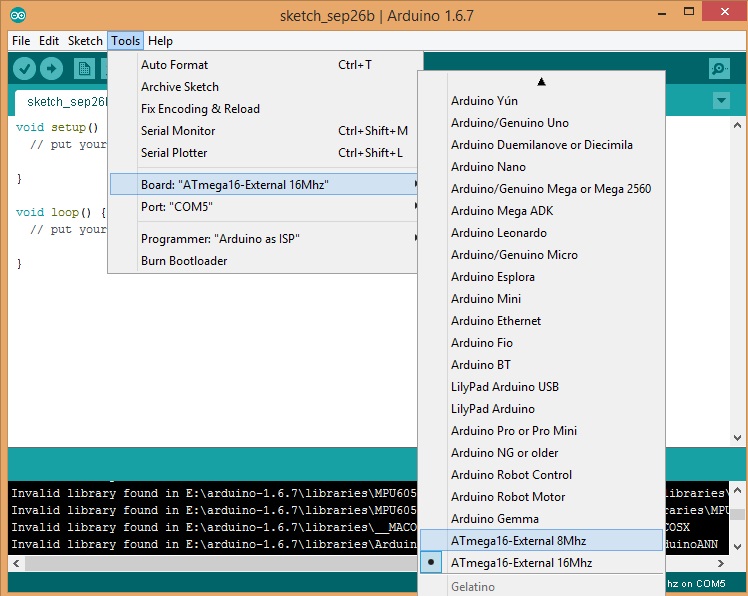Click Burn Bootloader
Viewport: 748px width, 596px height.
[265, 261]
